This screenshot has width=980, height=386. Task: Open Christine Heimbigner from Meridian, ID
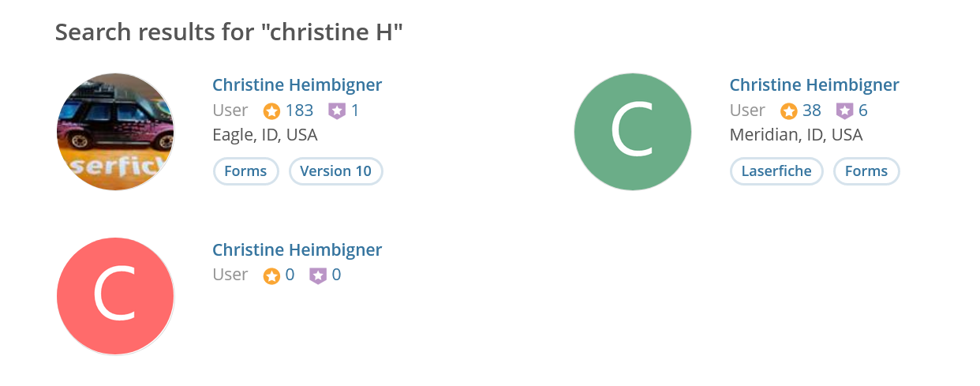[x=814, y=85]
